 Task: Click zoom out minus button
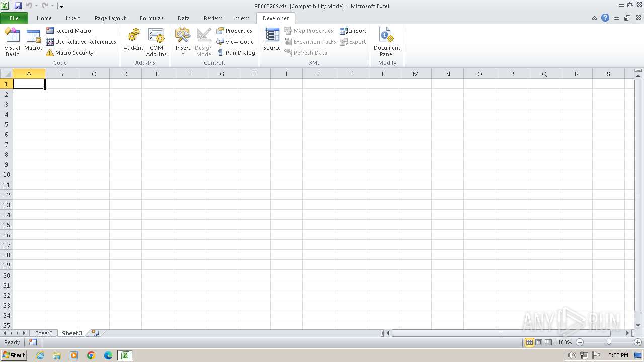click(579, 342)
